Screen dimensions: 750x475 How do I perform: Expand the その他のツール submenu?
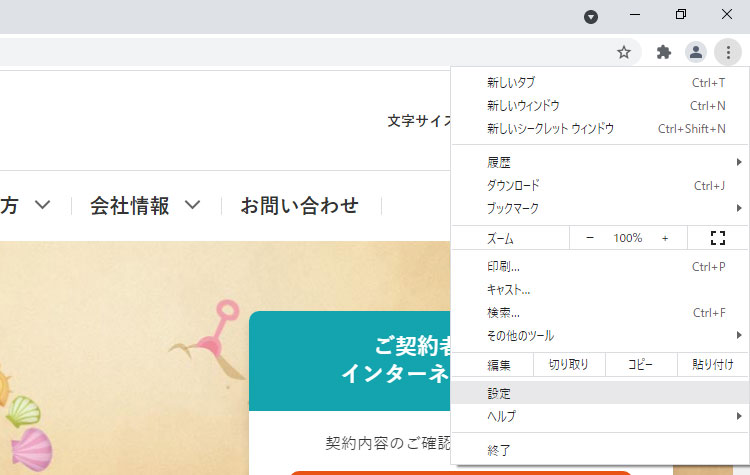(x=600, y=336)
